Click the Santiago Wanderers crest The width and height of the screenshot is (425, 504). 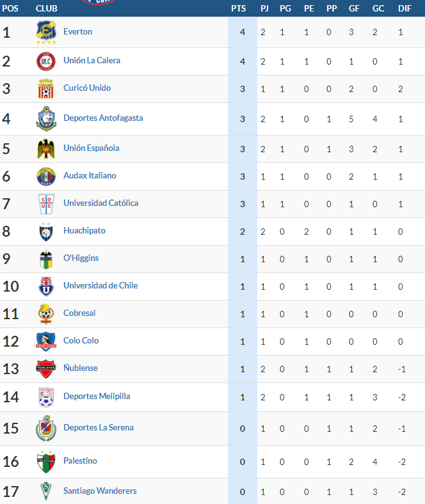click(x=46, y=492)
